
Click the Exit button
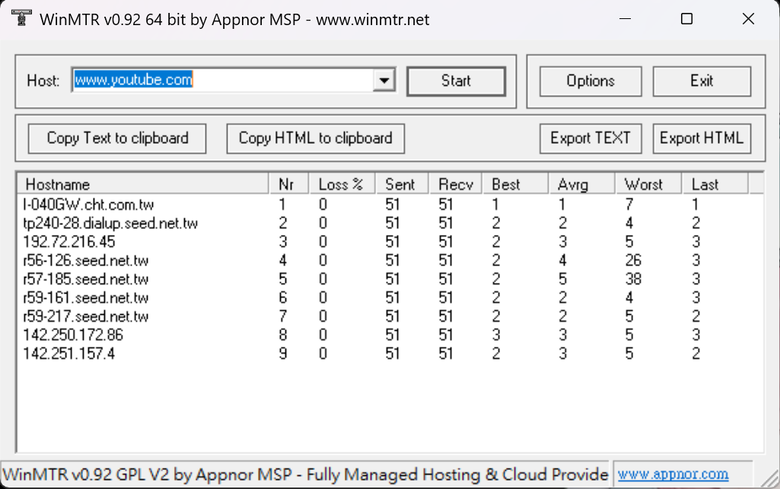[x=701, y=81]
